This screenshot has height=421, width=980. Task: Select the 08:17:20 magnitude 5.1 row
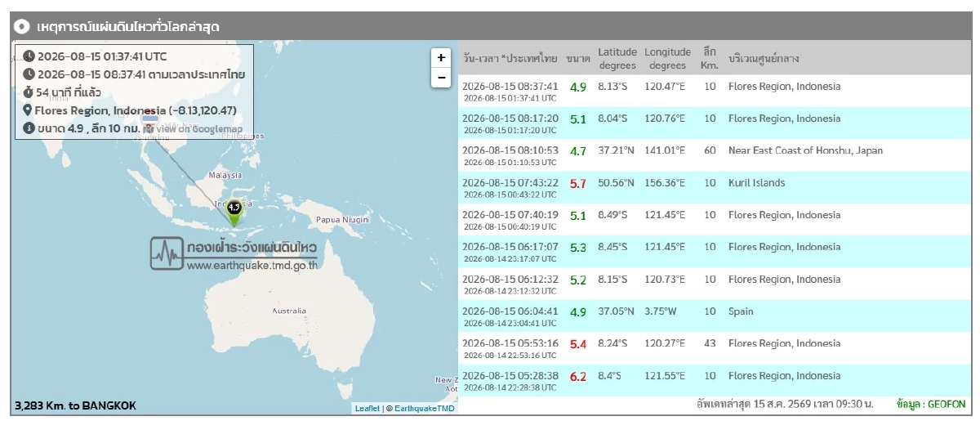[x=713, y=123]
